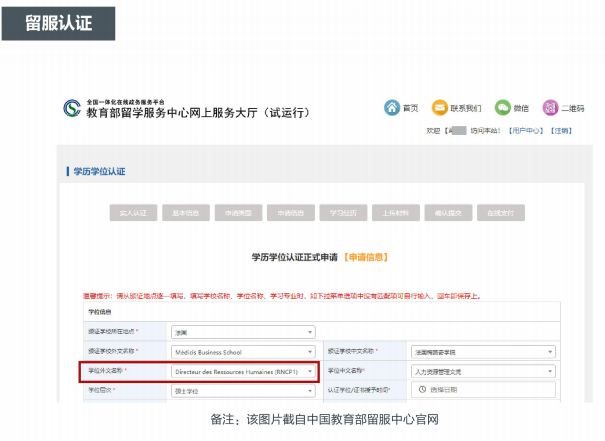Select the 实人认证 step tab
The width and height of the screenshot is (605, 441).
pos(133,213)
